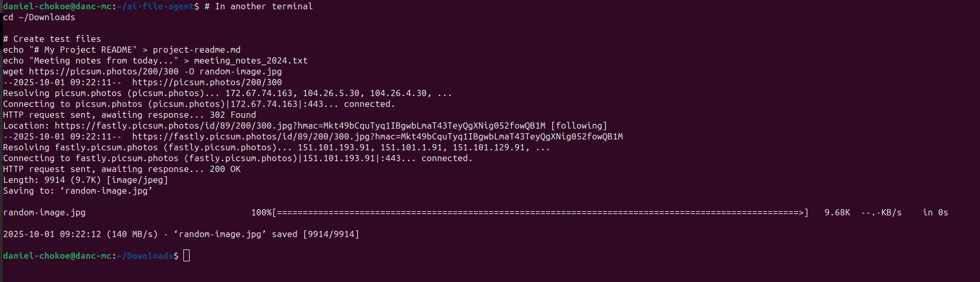The width and height of the screenshot is (980, 282).
Task: Click the "Length: 9914 (9.7K) [image/jpeg]" line
Action: coord(85,180)
